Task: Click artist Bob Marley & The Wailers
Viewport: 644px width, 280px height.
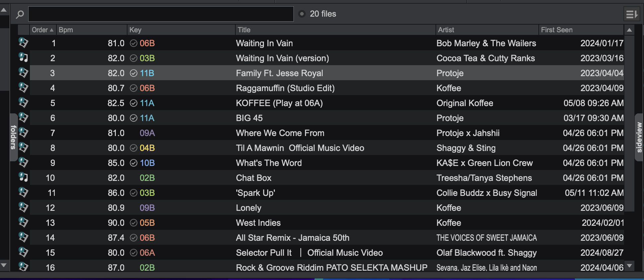Action: (486, 43)
